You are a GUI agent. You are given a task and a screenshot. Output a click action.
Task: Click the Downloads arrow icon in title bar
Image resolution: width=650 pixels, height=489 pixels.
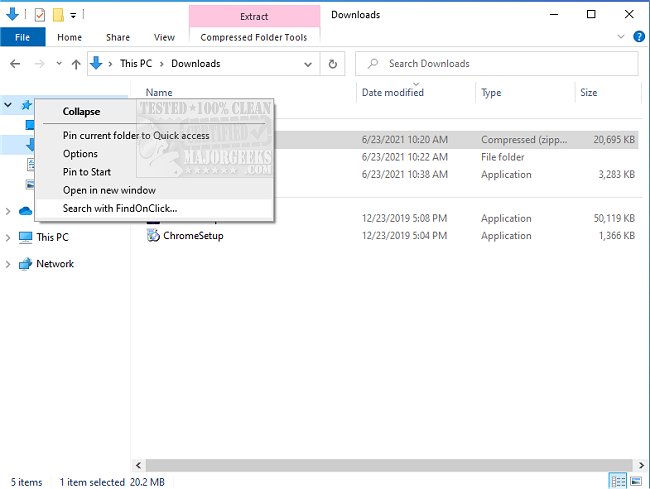[x=12, y=15]
